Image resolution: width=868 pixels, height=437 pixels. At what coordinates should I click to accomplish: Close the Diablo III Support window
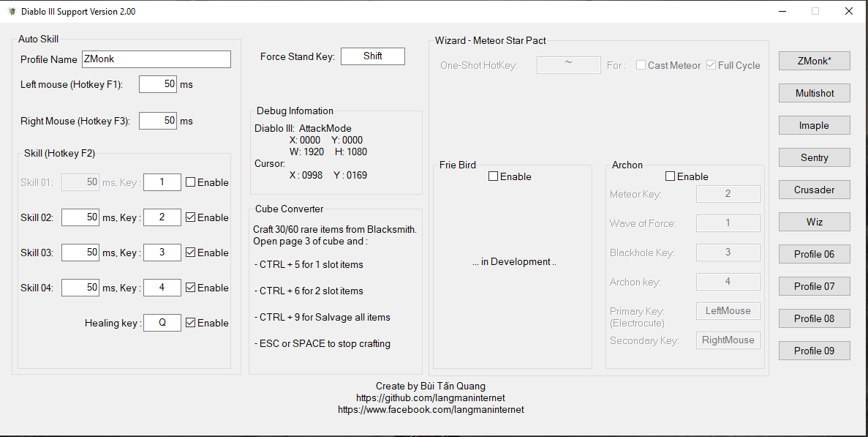pyautogui.click(x=849, y=11)
